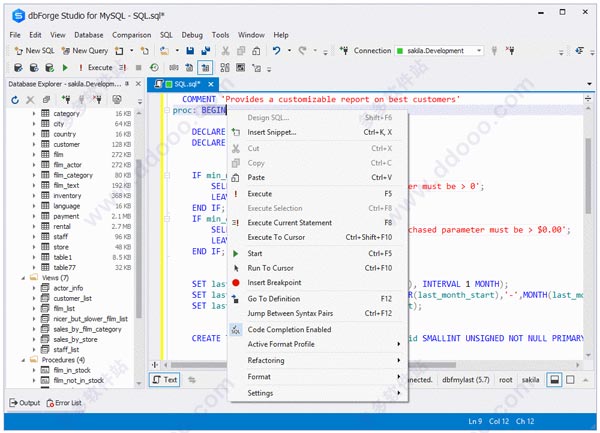The width and height of the screenshot is (600, 433).
Task: Click the Execute button in toolbar
Action: (96, 68)
